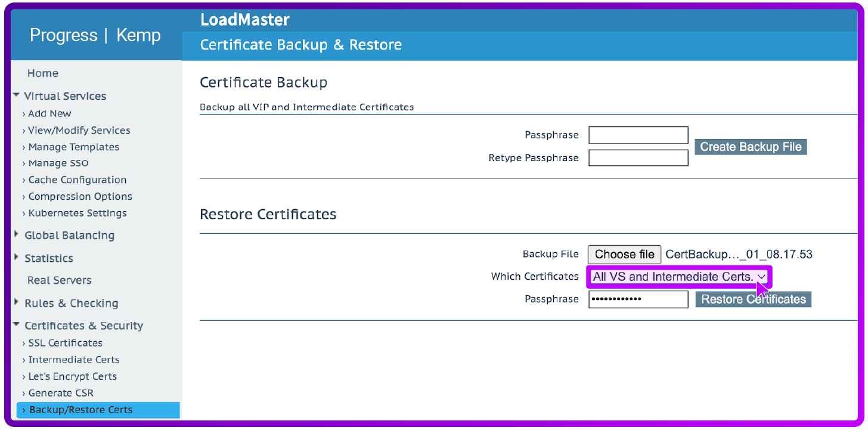Open Intermediate Certs page

[x=73, y=360]
